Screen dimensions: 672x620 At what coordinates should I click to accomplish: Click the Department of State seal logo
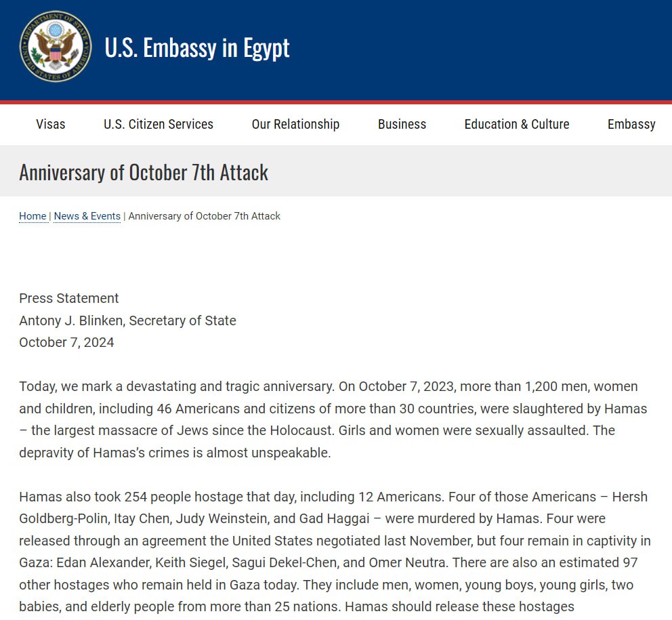(56, 47)
